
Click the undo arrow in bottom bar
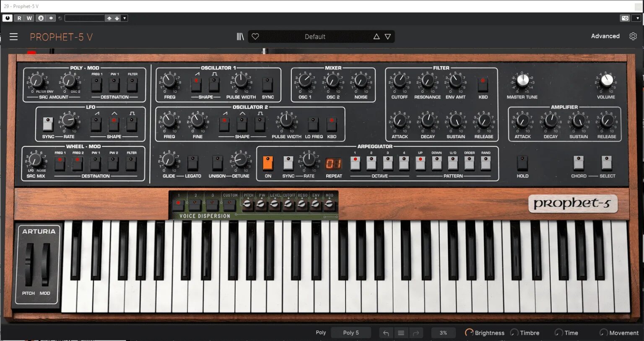(386, 333)
